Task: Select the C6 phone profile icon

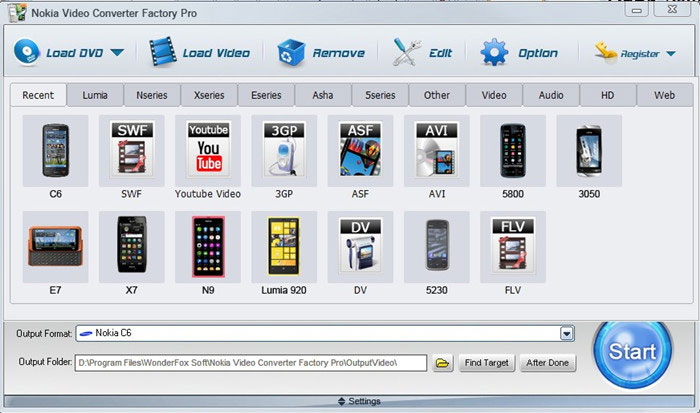Action: coord(55,151)
